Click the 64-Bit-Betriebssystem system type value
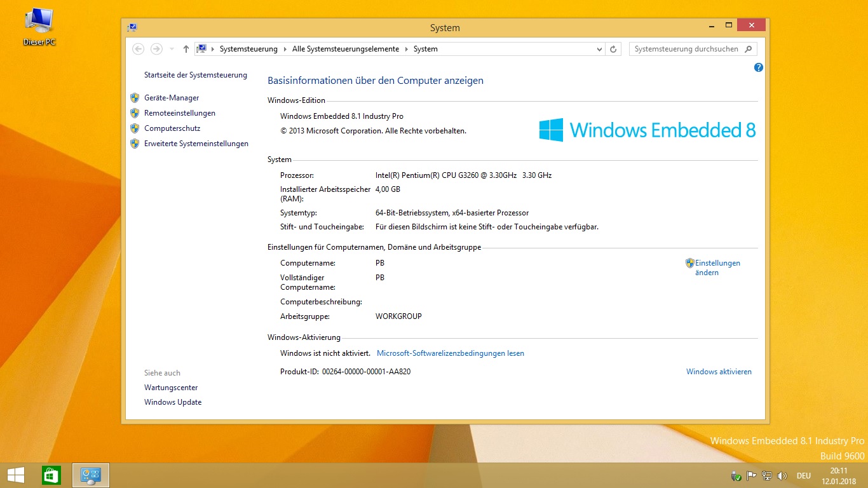The height and width of the screenshot is (488, 868). (x=452, y=213)
